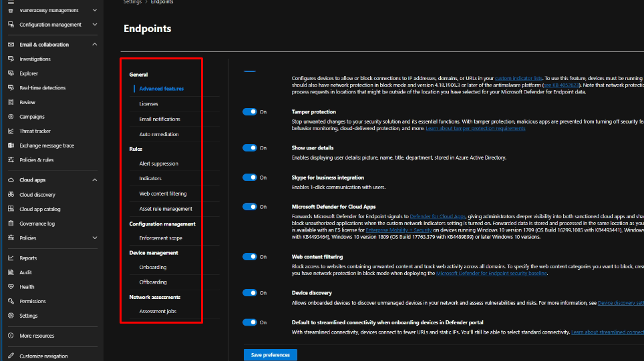Viewport: 644px width, 361px height.
Task: Click the Cloud app catalog icon
Action: tap(11, 209)
